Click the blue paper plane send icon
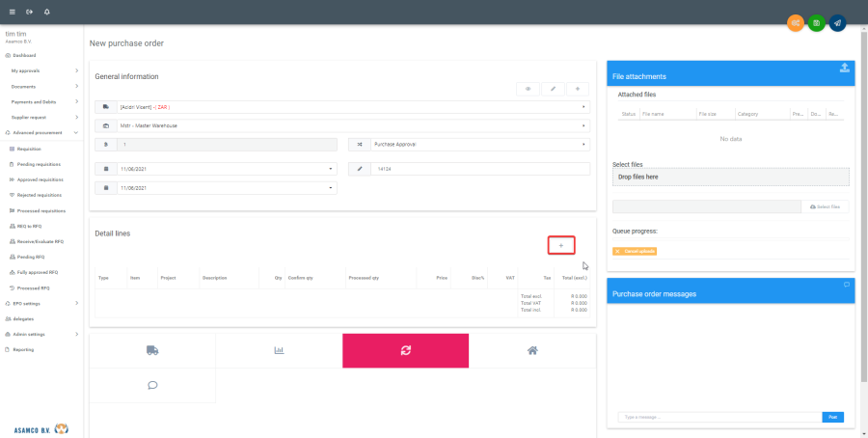 click(x=837, y=22)
